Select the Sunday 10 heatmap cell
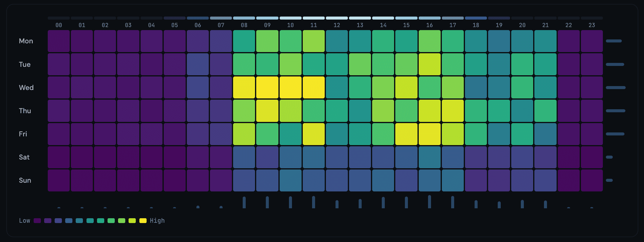 tap(290, 180)
